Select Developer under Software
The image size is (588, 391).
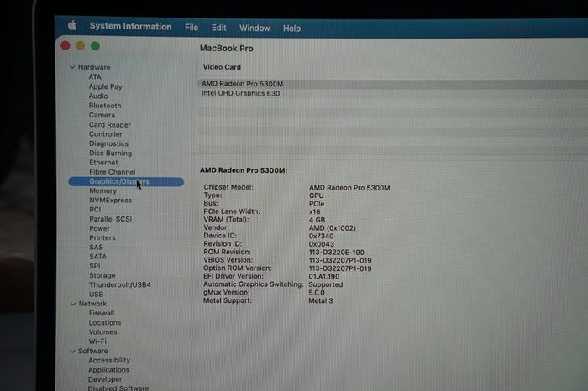tap(105, 379)
